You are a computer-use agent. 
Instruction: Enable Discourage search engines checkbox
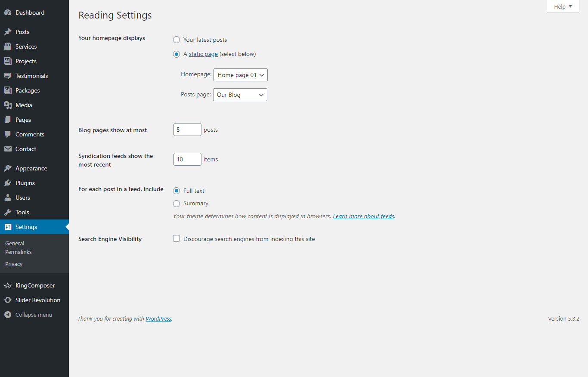click(x=176, y=238)
